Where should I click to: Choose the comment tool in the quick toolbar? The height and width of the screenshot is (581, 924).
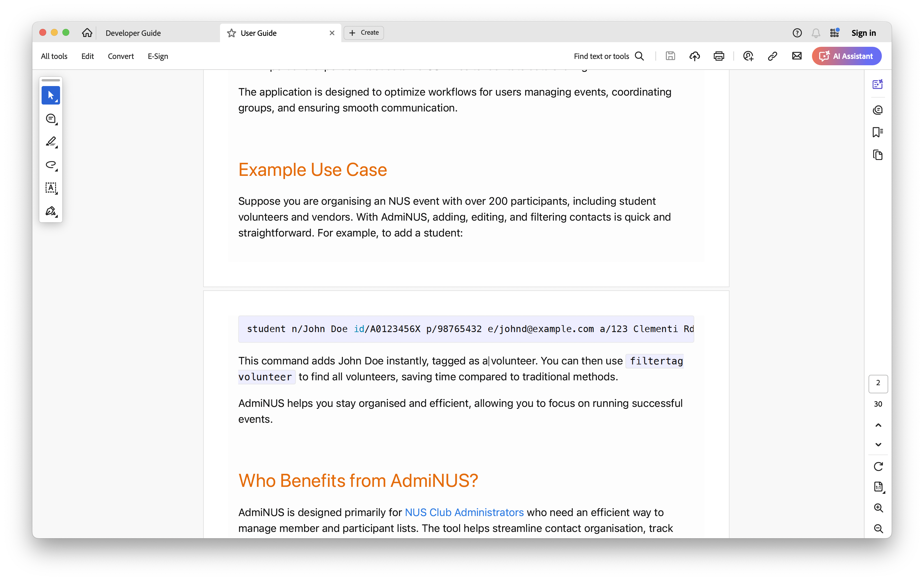click(51, 119)
